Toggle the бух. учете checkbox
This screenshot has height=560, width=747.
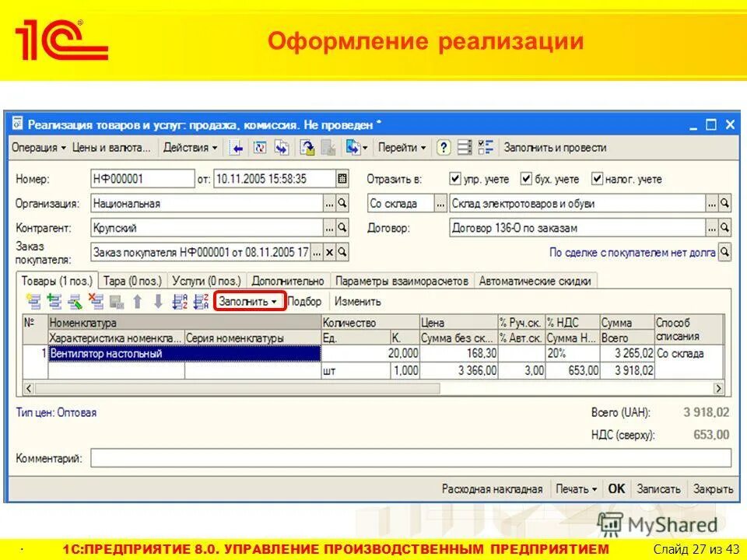click(x=526, y=179)
